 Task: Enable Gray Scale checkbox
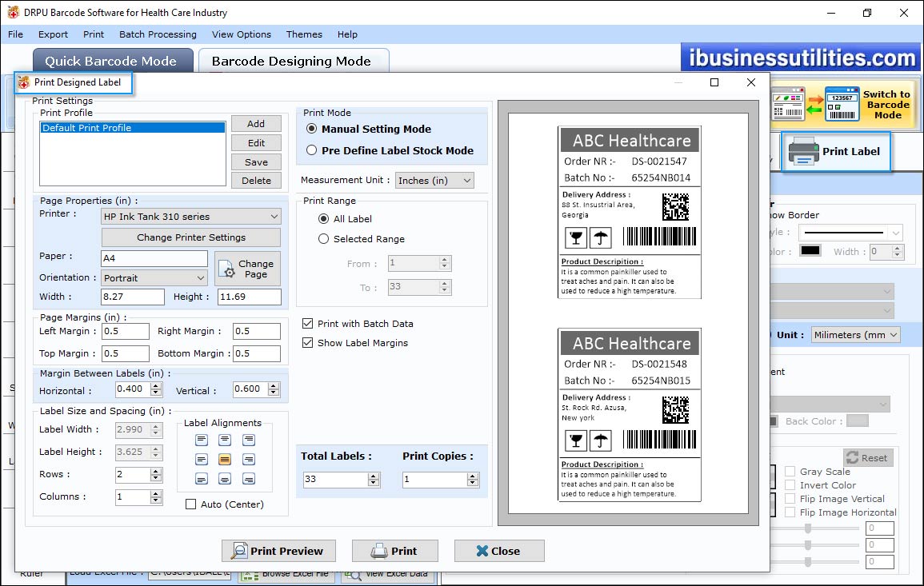[x=790, y=471]
